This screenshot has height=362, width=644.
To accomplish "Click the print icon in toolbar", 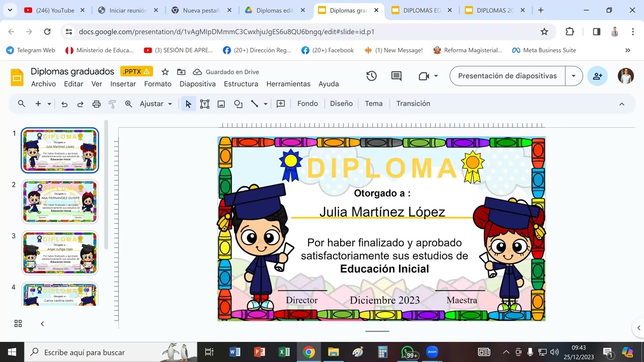I will (x=97, y=104).
